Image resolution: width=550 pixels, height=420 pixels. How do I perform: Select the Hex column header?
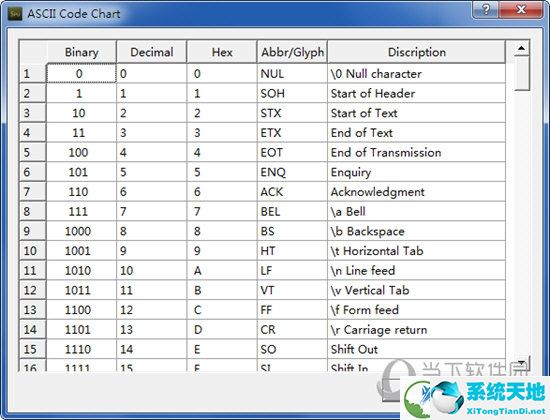point(222,52)
